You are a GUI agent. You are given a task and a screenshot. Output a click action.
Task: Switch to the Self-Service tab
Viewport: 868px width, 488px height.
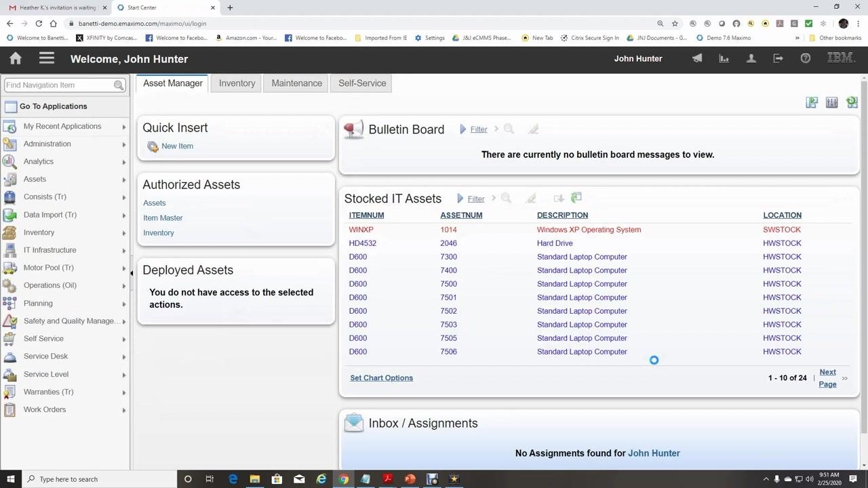[362, 83]
